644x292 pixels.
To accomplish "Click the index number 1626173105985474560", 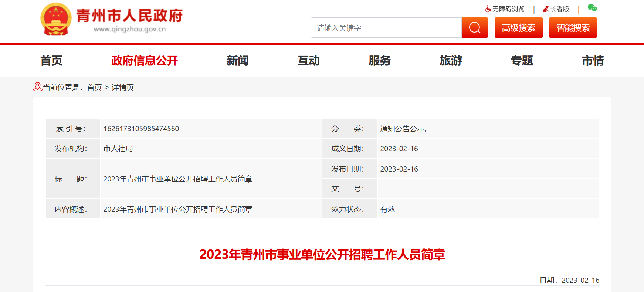I will [x=141, y=129].
